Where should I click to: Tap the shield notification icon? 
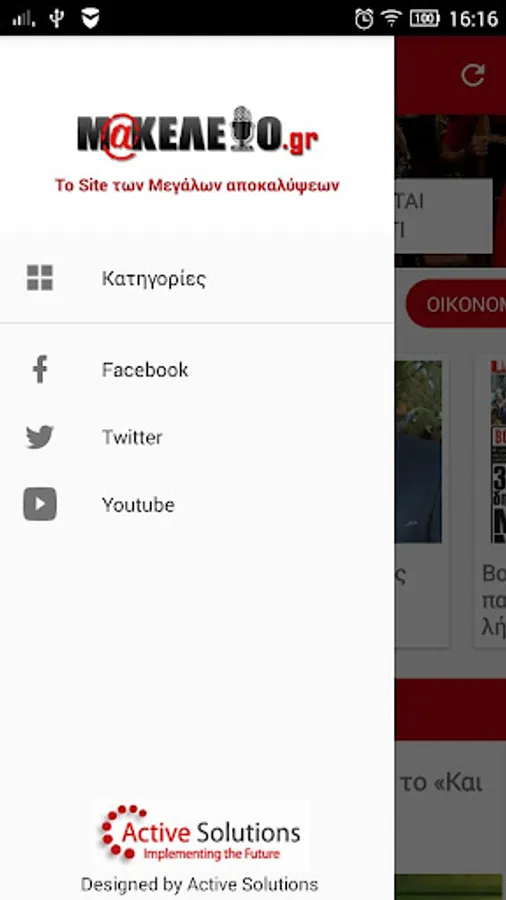(90, 18)
